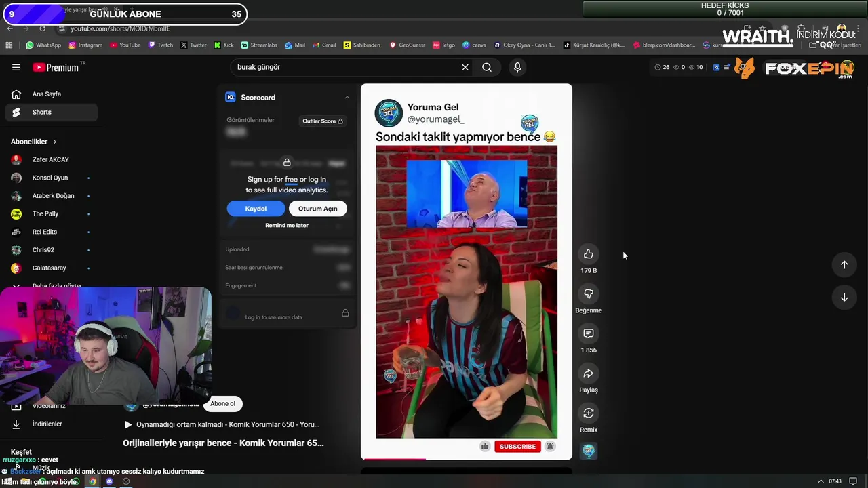The width and height of the screenshot is (868, 488).
Task: Open Ataberk Doğan channel subscription
Action: pyautogui.click(x=52, y=196)
